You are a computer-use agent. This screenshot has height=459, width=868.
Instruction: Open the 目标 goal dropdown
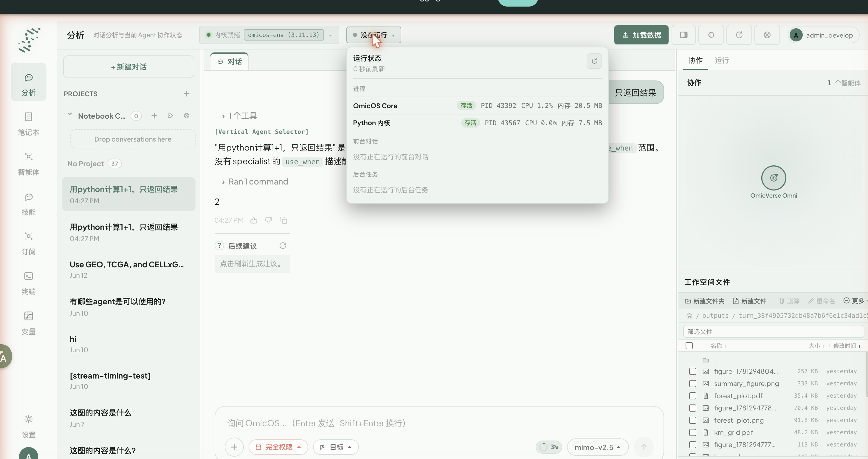pos(336,447)
